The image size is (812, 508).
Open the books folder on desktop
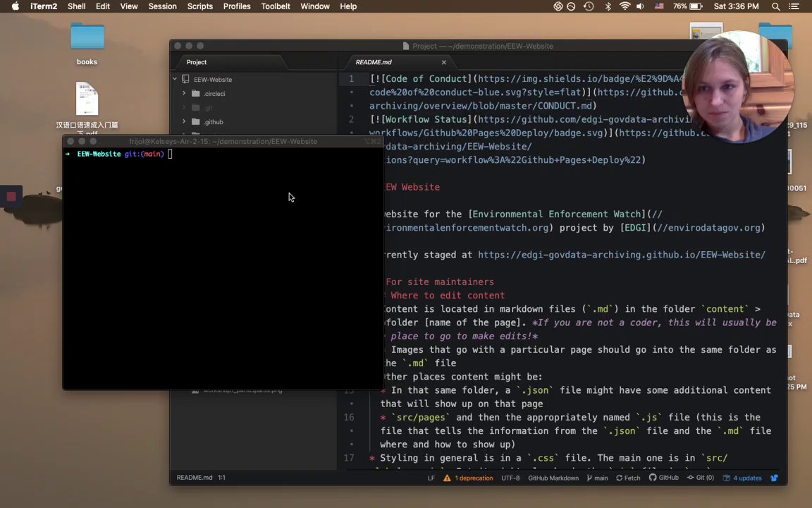87,44
